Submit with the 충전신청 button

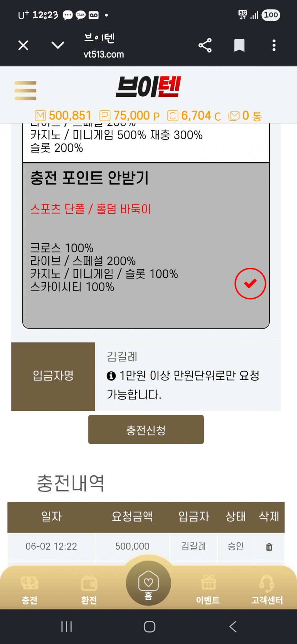146,430
